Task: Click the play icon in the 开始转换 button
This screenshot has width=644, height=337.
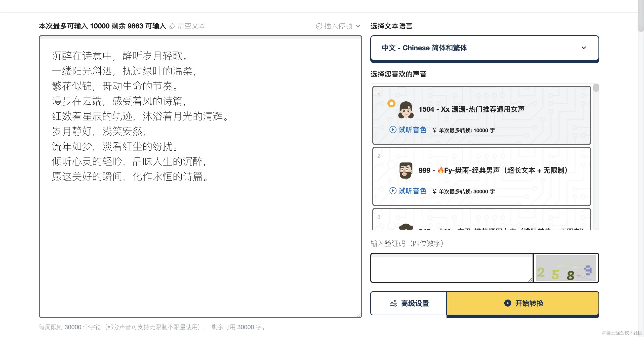Action: [508, 303]
